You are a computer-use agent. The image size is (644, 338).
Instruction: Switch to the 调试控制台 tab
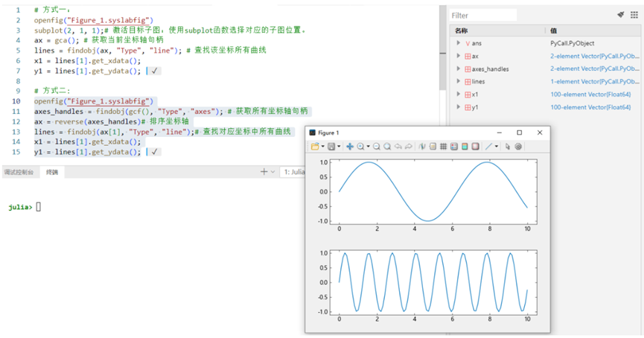[19, 172]
